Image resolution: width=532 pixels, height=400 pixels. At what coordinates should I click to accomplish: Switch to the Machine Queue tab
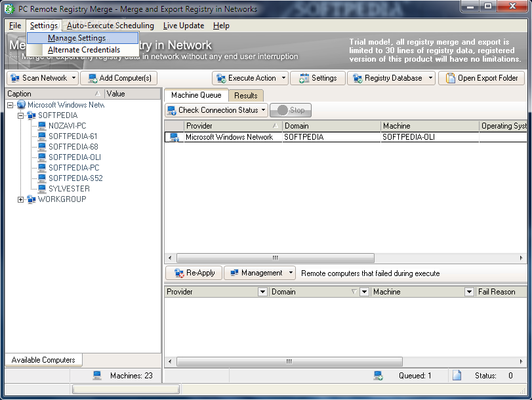[196, 95]
